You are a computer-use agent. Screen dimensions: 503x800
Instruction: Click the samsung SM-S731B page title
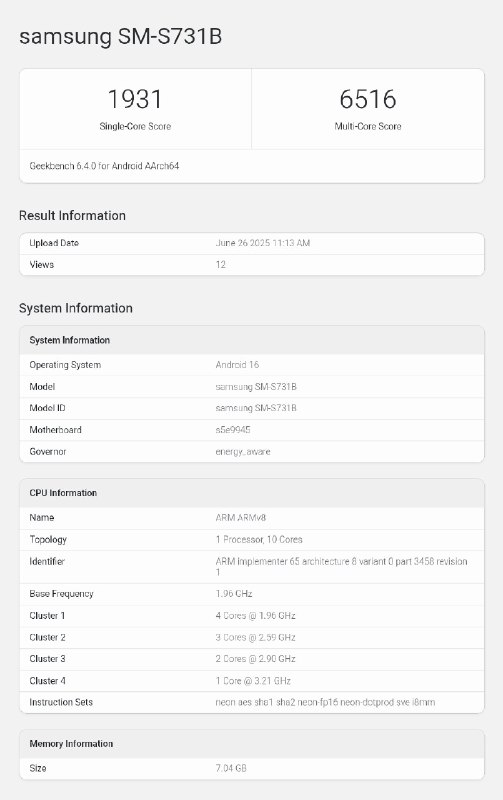pyautogui.click(x=120, y=37)
